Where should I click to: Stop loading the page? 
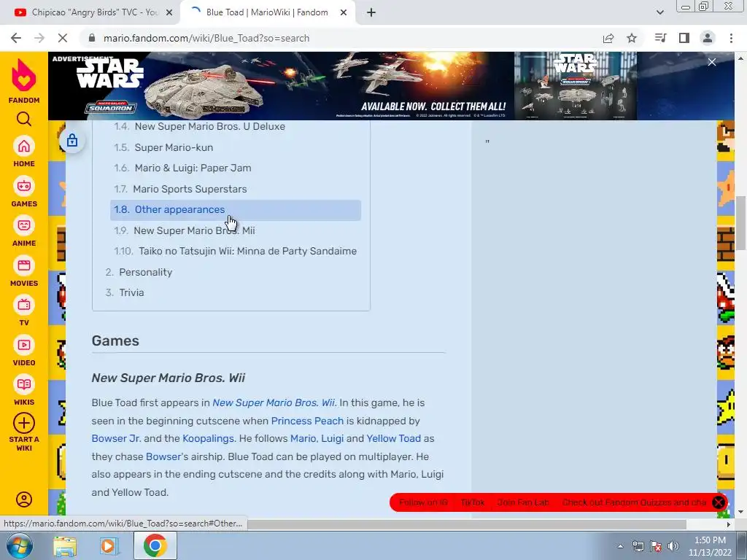[63, 38]
